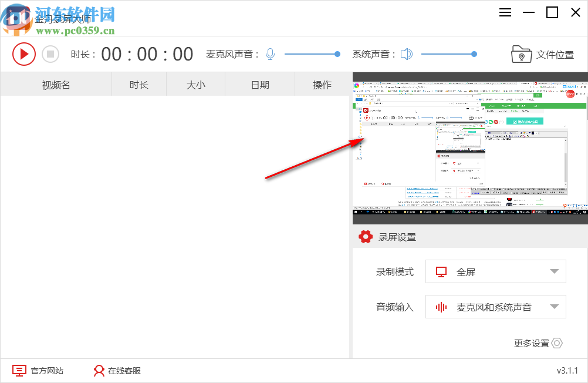Click the 官方网站 monitor icon
588x383 pixels.
click(x=19, y=371)
